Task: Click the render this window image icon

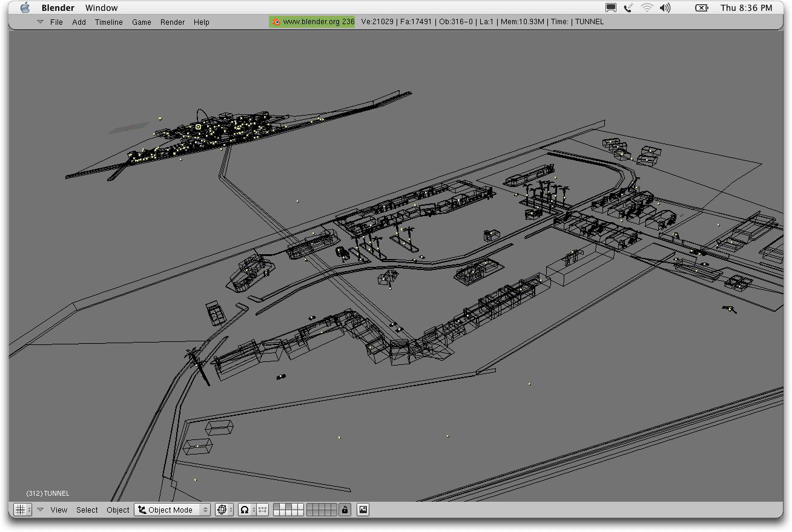Action: 363,510
